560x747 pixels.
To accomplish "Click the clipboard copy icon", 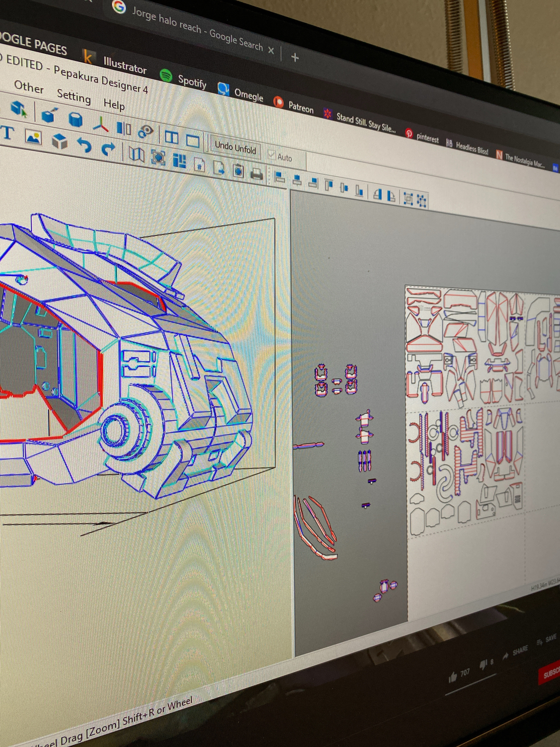I will [238, 171].
